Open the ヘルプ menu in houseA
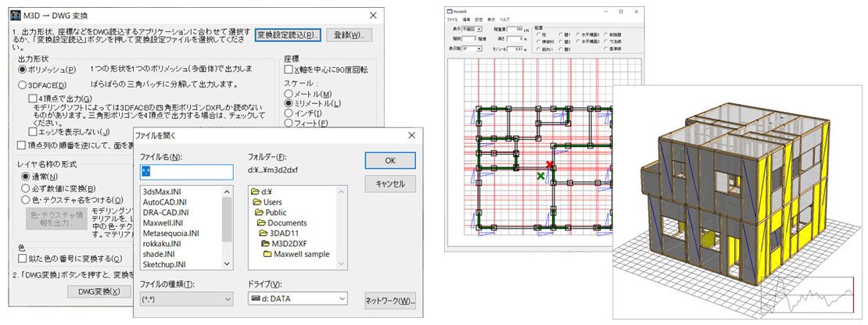This screenshot has width=868, height=325. click(x=506, y=20)
